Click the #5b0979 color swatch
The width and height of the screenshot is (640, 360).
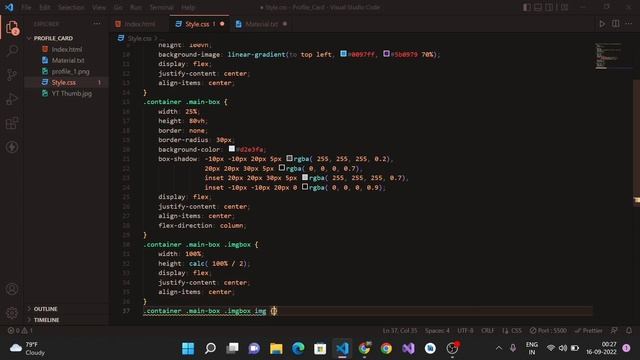(386, 53)
